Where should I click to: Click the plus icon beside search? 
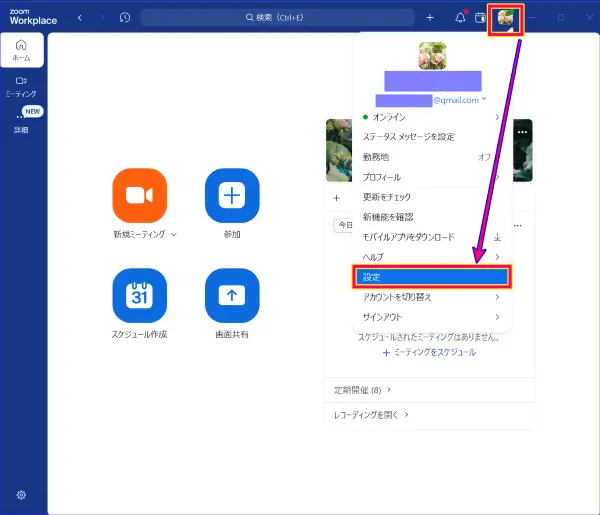pos(430,18)
